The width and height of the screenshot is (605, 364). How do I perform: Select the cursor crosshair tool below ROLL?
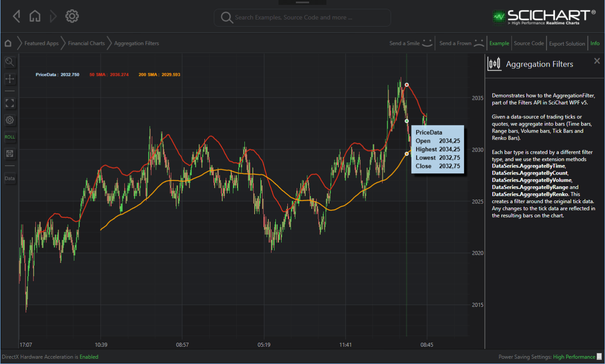click(x=10, y=154)
